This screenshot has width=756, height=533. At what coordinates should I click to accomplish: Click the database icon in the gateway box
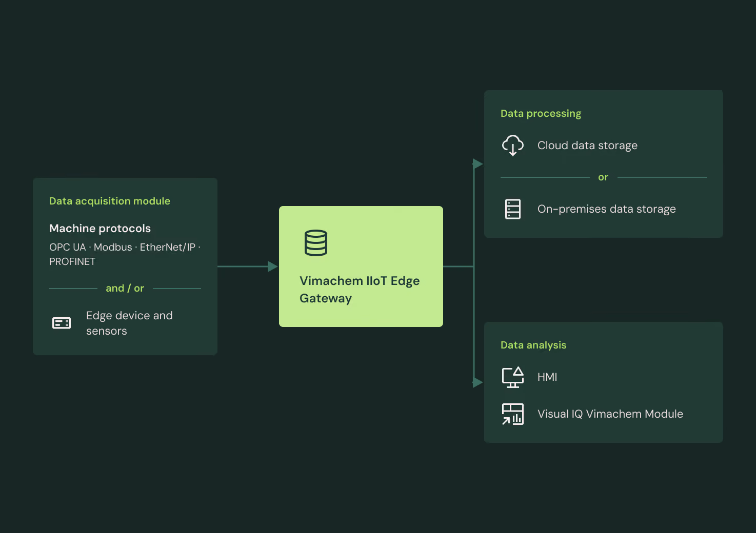(x=316, y=243)
